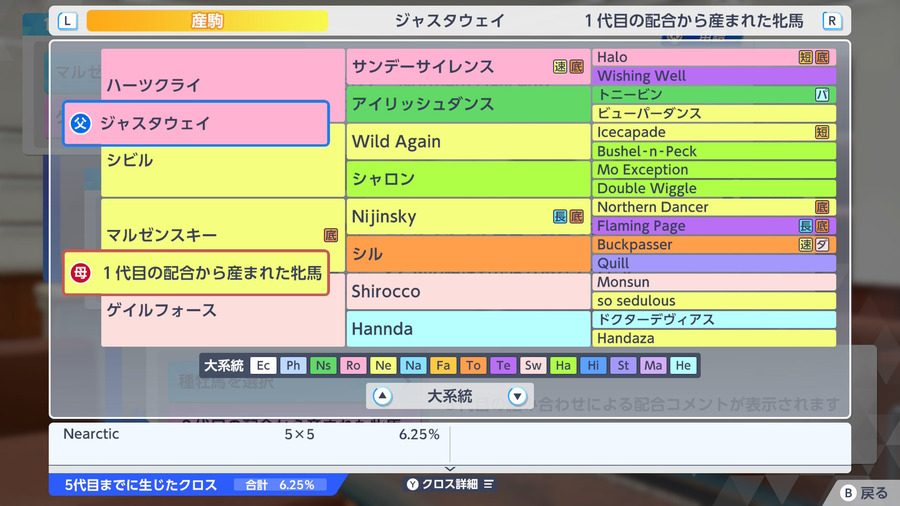Click the 長 icon on Nijinsky
This screenshot has width=900, height=506.
click(x=560, y=216)
